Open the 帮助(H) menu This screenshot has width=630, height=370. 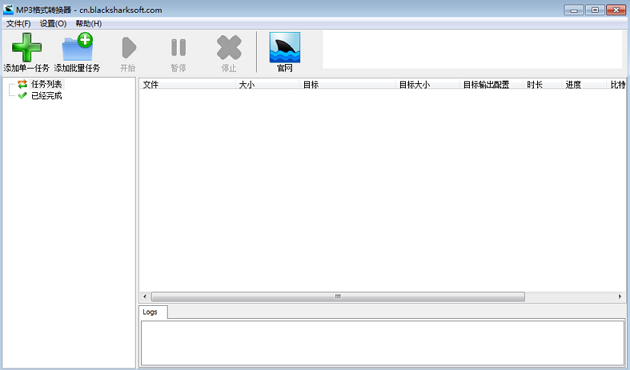[x=88, y=24]
